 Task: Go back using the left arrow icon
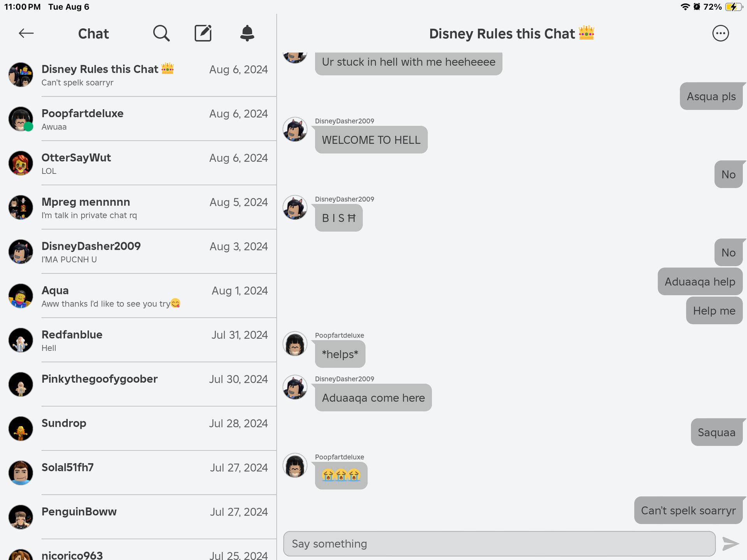click(26, 33)
